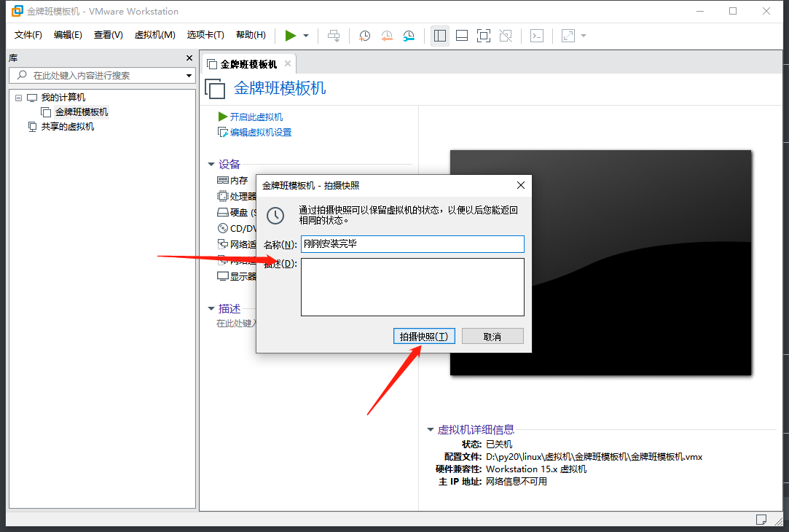Viewport: 789px width, 532px height.
Task: Toggle the thumbnail bar view icon
Action: 461,36
